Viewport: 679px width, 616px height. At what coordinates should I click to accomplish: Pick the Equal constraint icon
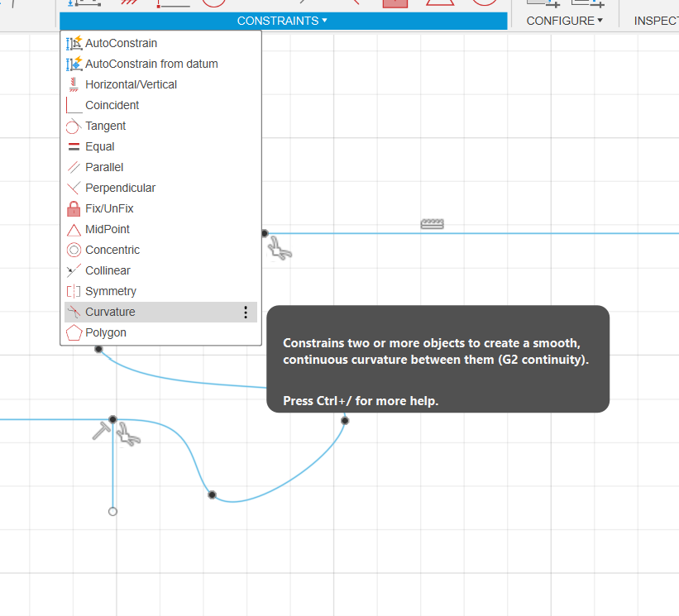74,146
